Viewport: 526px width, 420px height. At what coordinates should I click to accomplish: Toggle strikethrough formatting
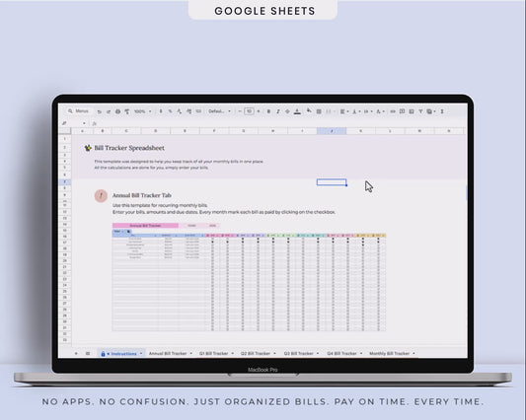287,111
